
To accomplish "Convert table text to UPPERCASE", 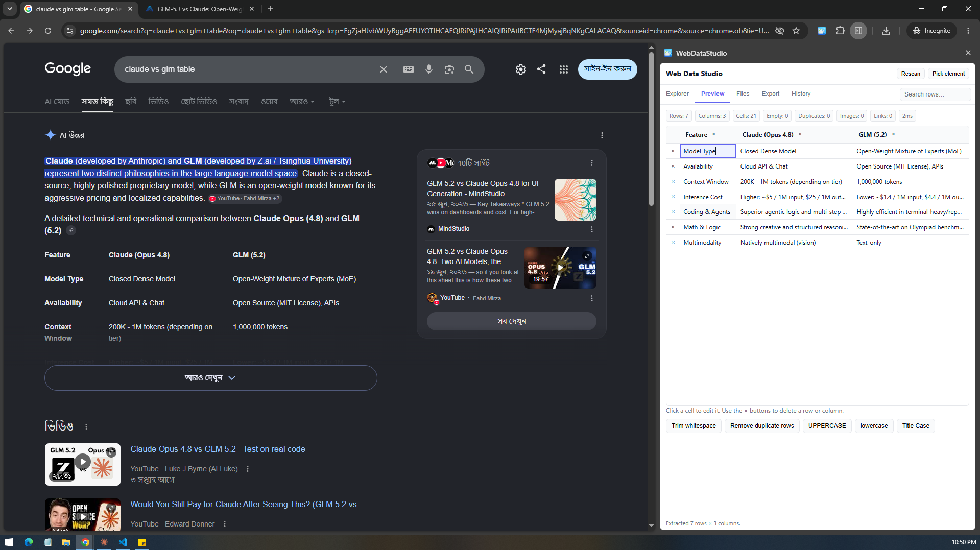I will pos(827,426).
